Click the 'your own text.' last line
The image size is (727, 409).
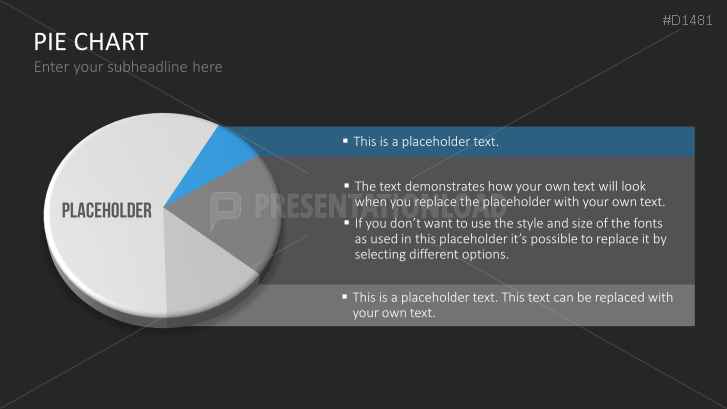point(394,313)
